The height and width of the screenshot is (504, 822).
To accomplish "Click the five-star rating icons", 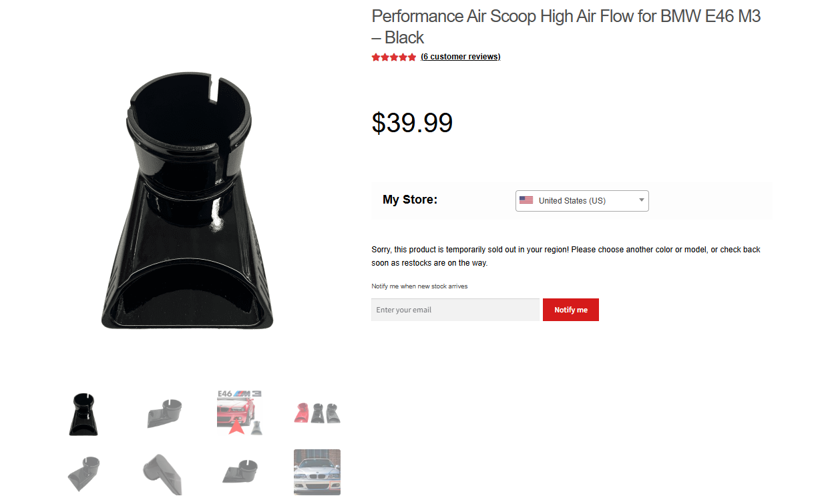I will click(x=393, y=57).
